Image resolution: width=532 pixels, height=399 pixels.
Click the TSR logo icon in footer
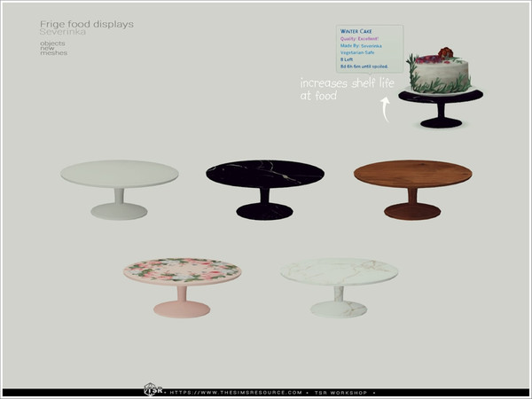153,390
